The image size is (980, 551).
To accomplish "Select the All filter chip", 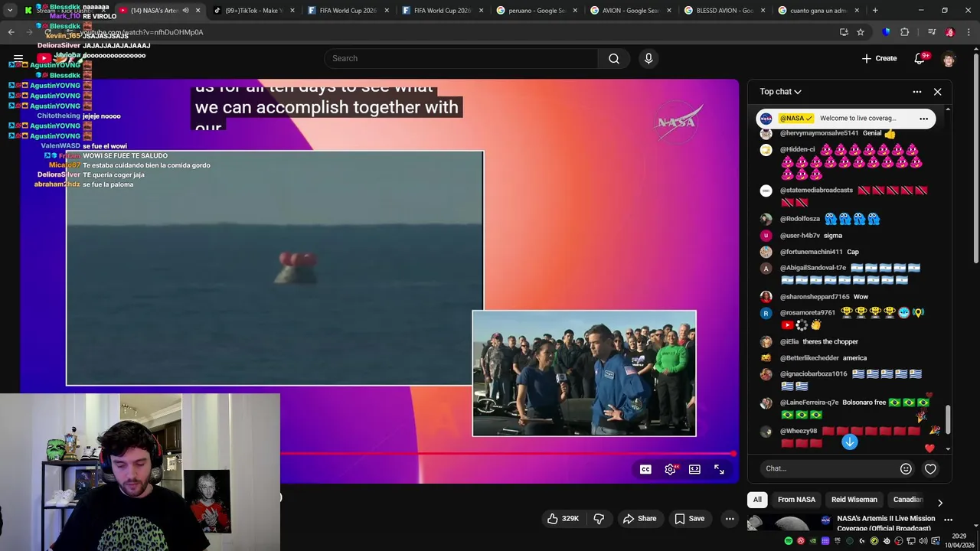I will point(757,500).
